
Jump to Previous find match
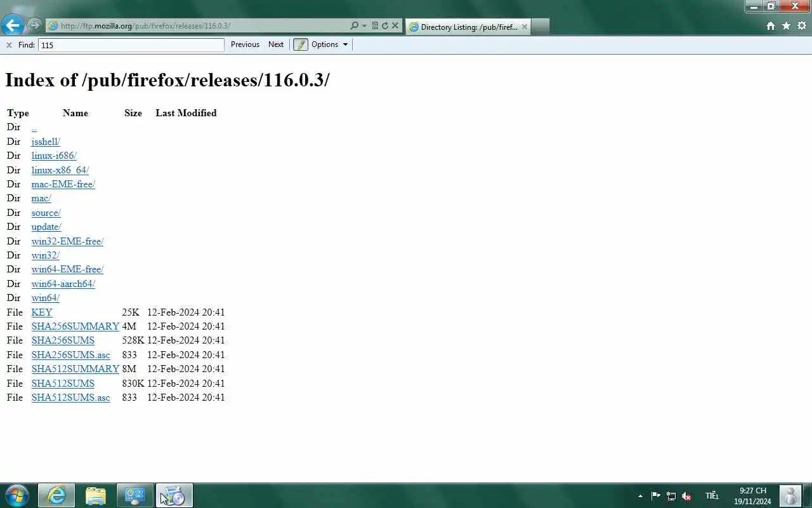[x=245, y=44]
